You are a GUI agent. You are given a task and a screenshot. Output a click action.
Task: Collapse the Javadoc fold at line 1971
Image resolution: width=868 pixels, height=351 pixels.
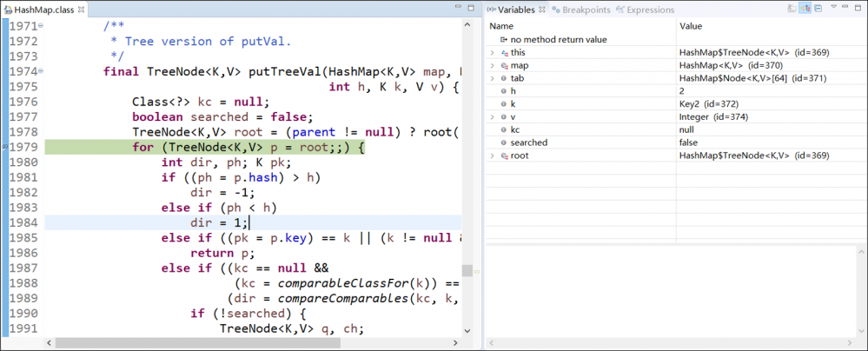[x=42, y=26]
